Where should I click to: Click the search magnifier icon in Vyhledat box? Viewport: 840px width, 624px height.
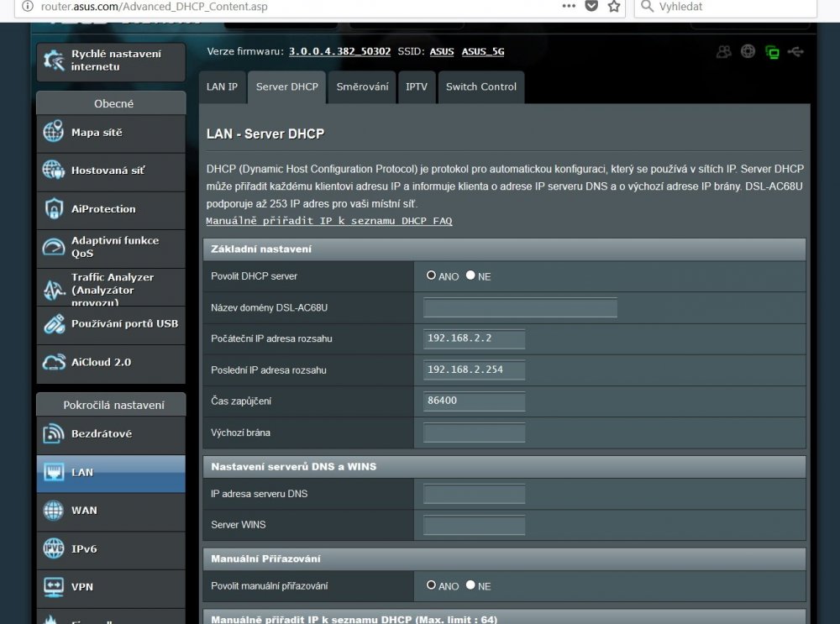click(647, 7)
